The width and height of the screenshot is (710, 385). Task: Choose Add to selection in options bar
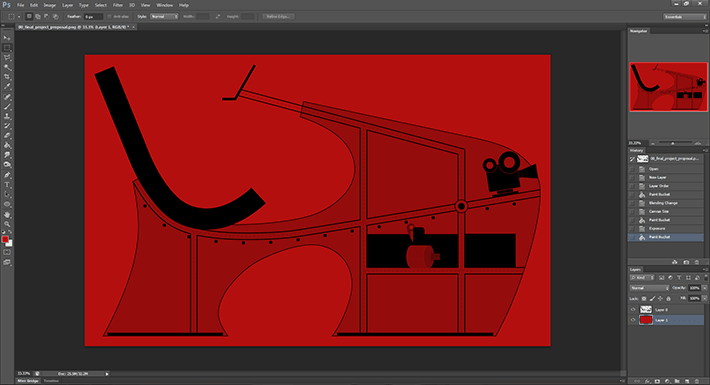tap(38, 16)
